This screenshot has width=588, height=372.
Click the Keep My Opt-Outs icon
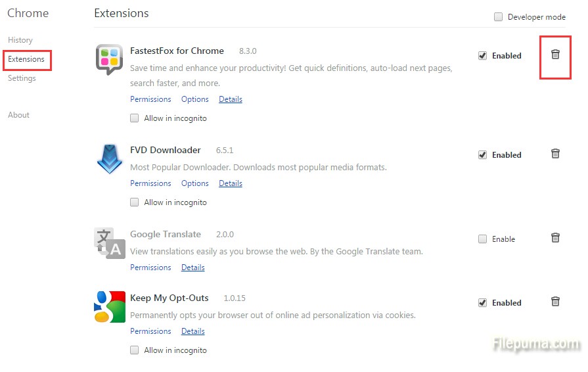109,306
